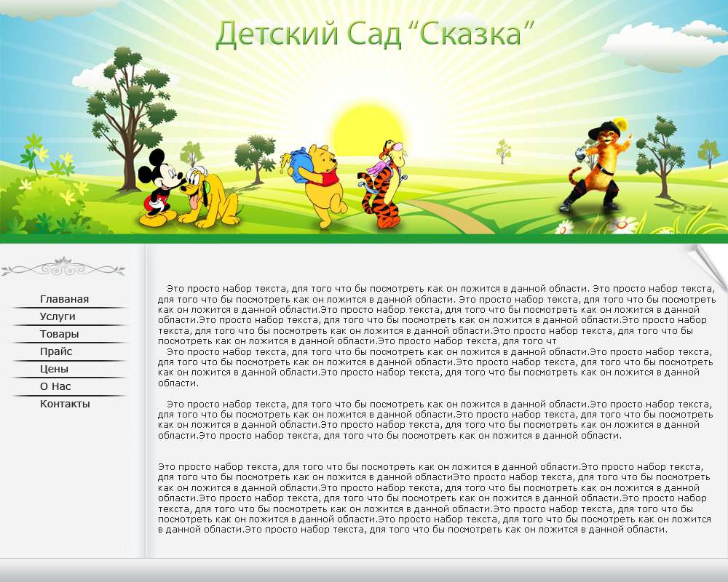Image resolution: width=728 pixels, height=582 pixels.
Task: Click the Puss in Boots character
Action: pyautogui.click(x=596, y=165)
